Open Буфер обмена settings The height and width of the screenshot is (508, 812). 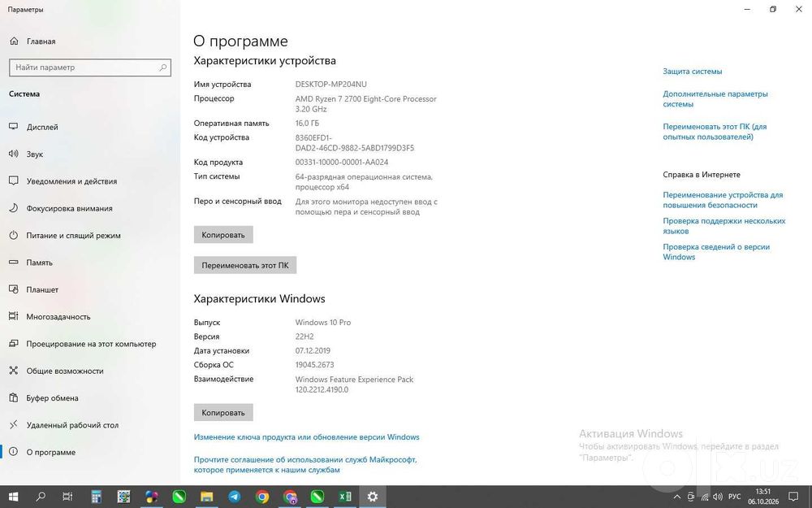click(x=52, y=398)
